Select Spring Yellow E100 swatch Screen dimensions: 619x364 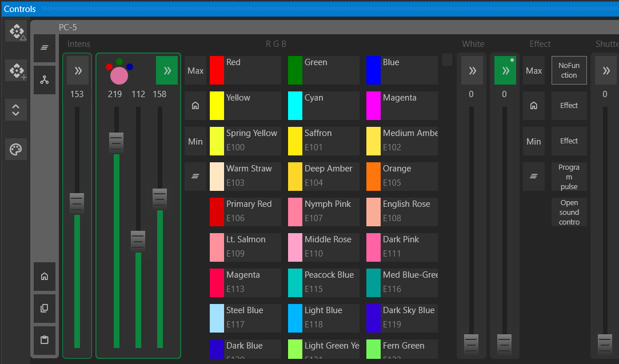coord(245,141)
